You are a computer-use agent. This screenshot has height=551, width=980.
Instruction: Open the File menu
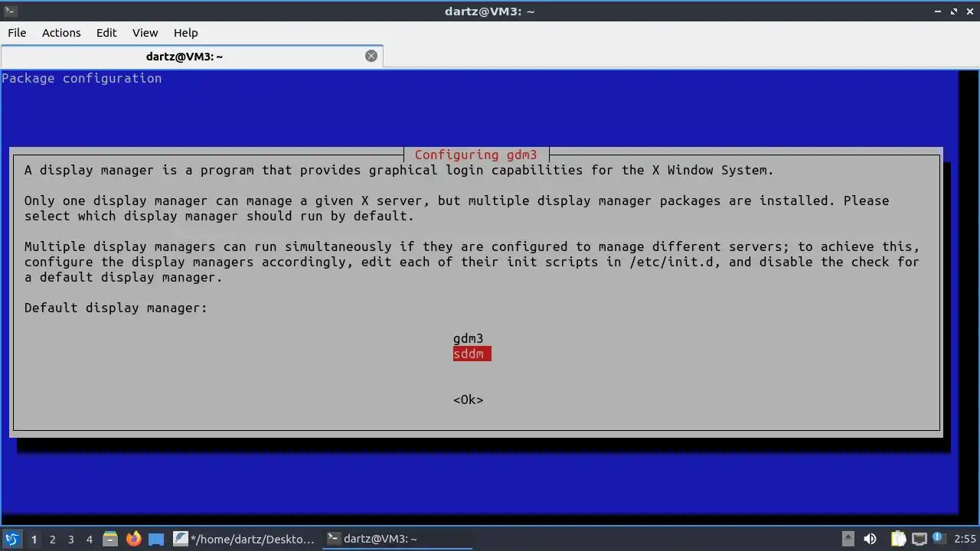17,33
